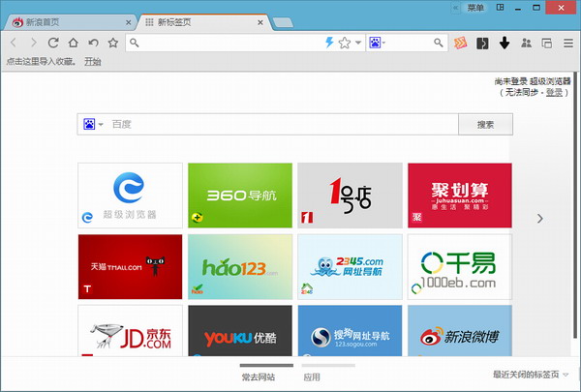Reload the page with refresh icon
Screen dimensions: 581x392
[53, 43]
